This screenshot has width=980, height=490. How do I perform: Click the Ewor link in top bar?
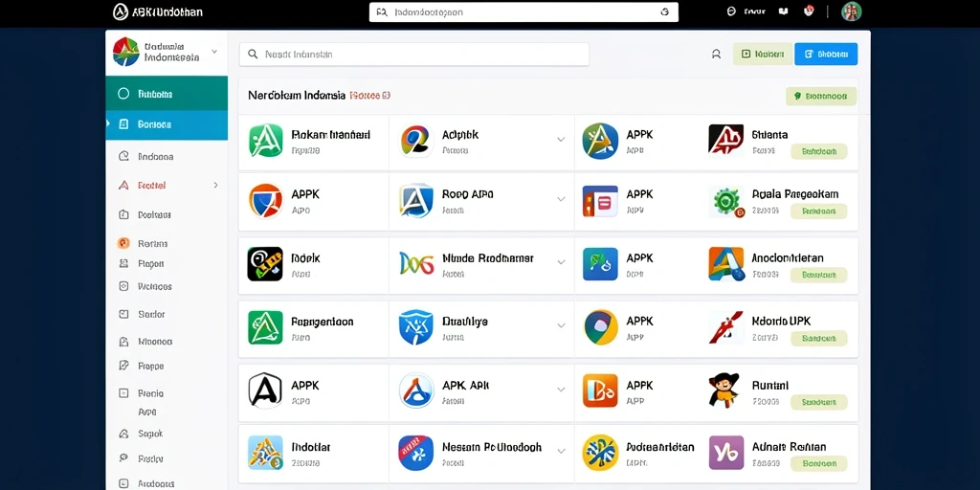click(x=755, y=11)
